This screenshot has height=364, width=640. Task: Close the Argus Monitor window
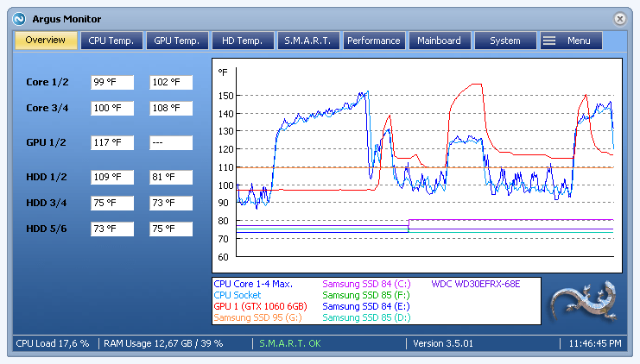tap(619, 19)
